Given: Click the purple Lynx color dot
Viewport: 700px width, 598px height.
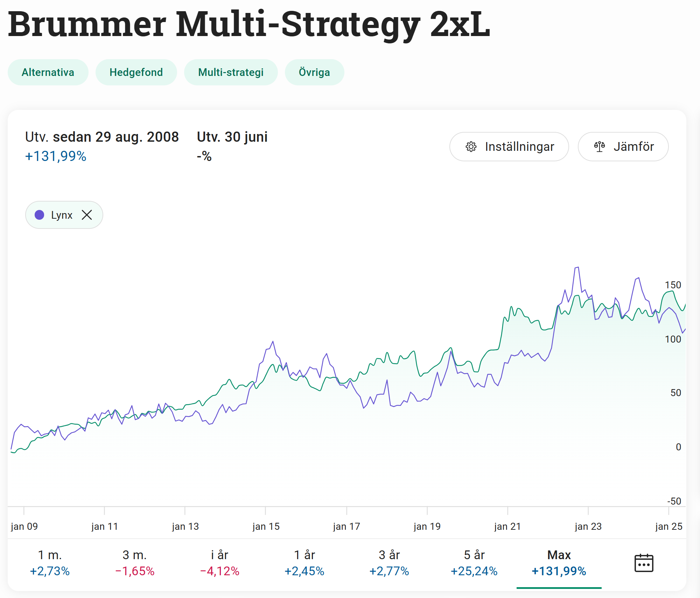Looking at the screenshot, I should click(40, 215).
